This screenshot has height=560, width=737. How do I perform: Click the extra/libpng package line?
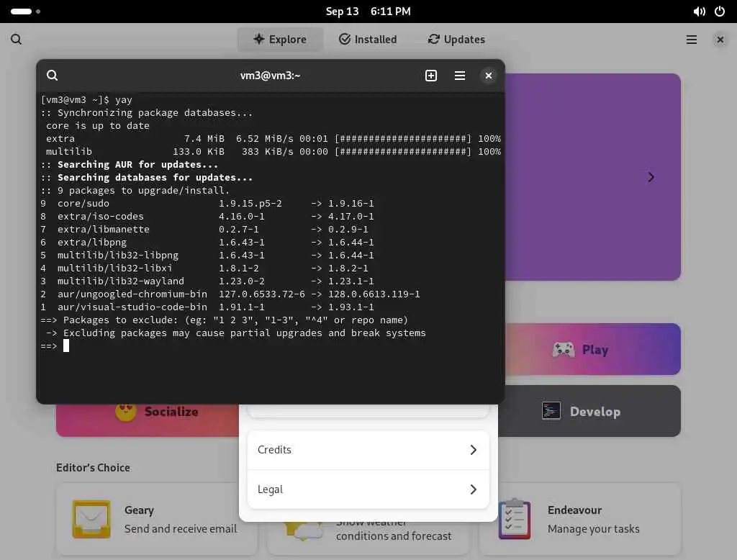tap(207, 242)
